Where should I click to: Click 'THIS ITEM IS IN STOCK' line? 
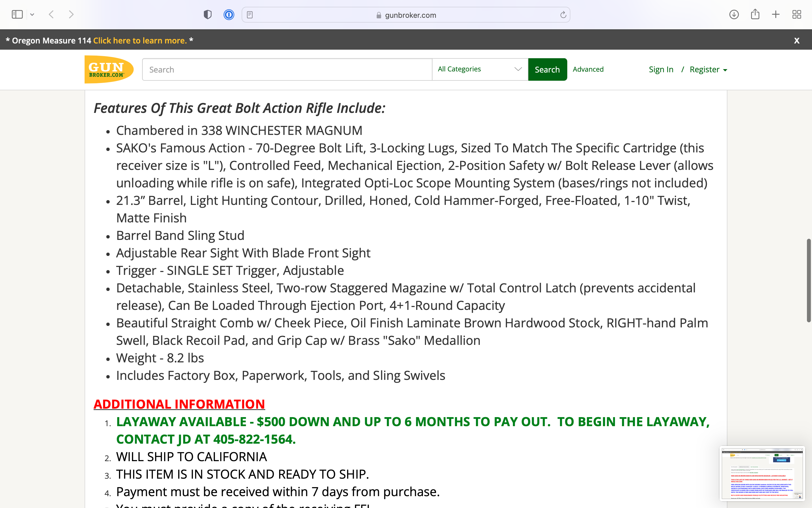click(x=242, y=474)
